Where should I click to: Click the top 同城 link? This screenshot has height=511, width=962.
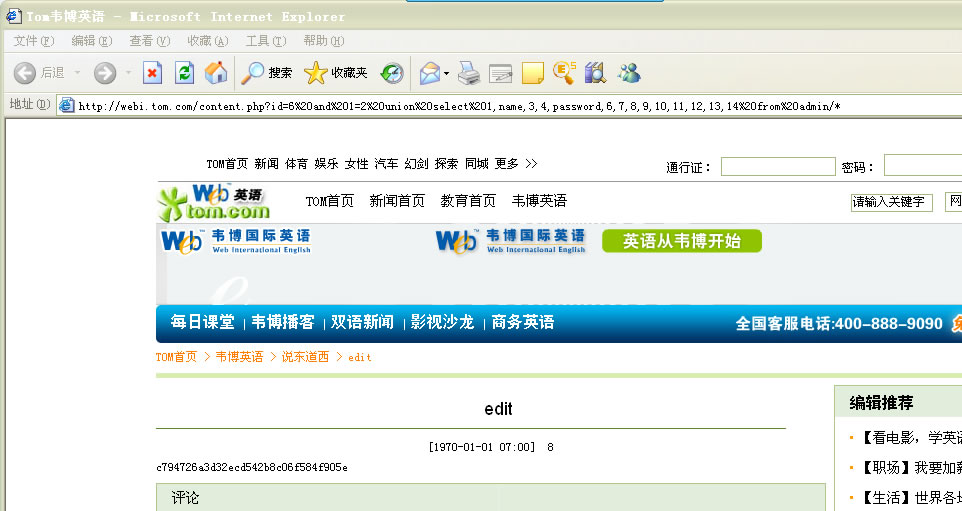(477, 164)
